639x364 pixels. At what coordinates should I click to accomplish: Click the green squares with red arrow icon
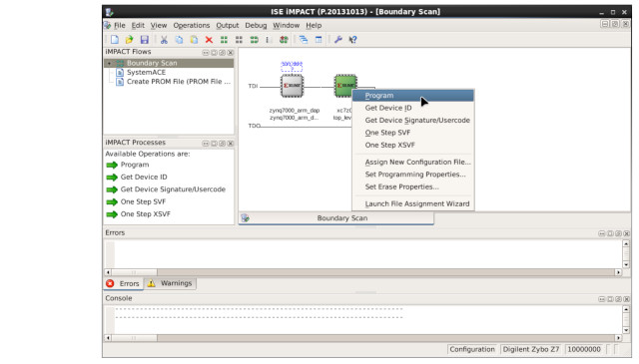284,40
